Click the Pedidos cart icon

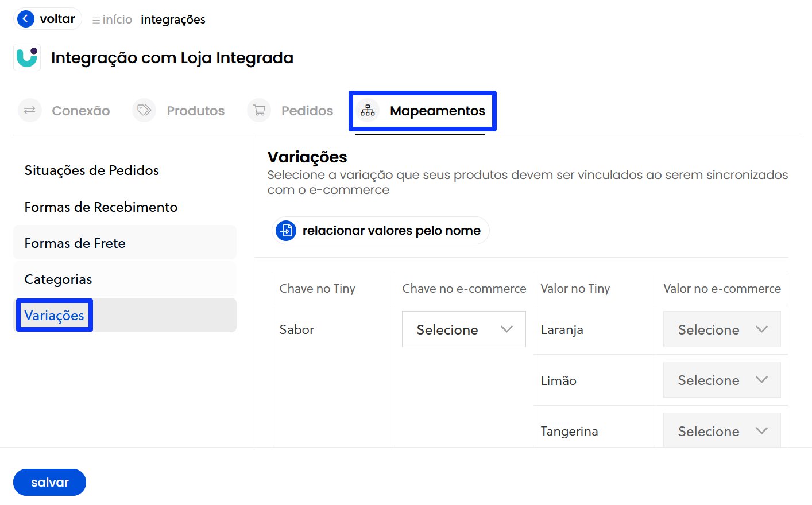pos(259,110)
